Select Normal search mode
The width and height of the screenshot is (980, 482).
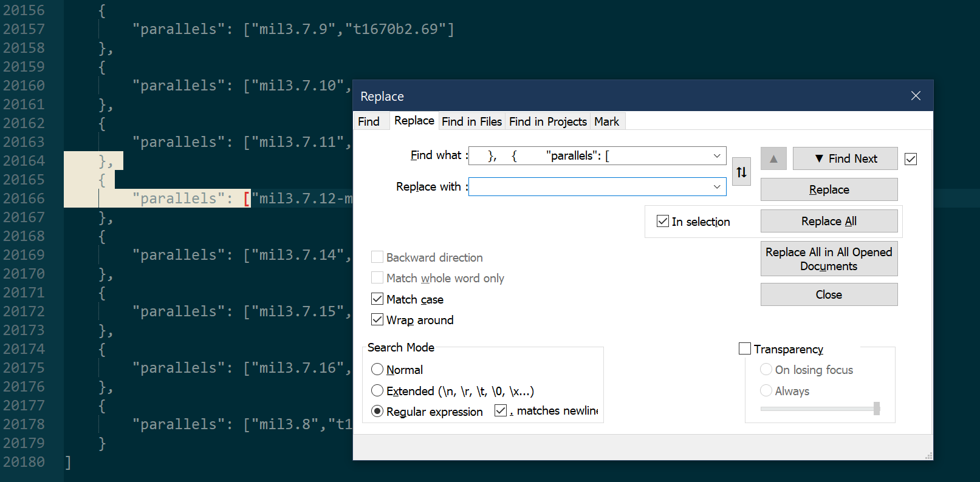[377, 369]
